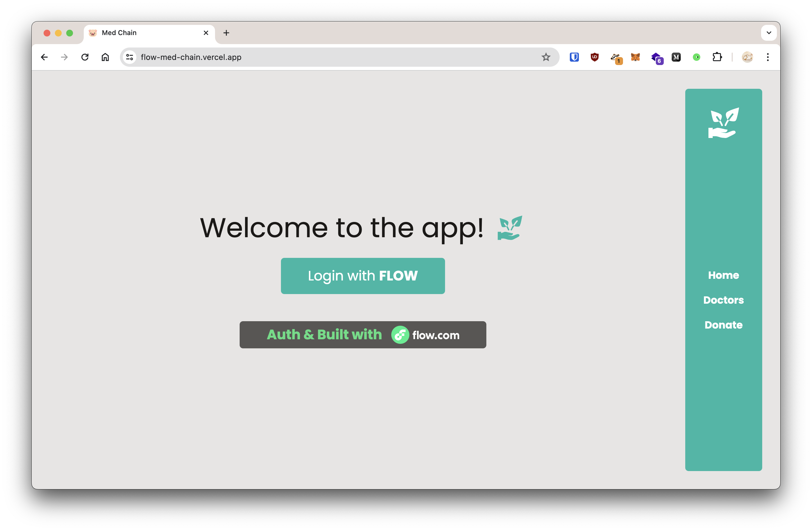Go to Donate in the sidebar

(x=723, y=325)
